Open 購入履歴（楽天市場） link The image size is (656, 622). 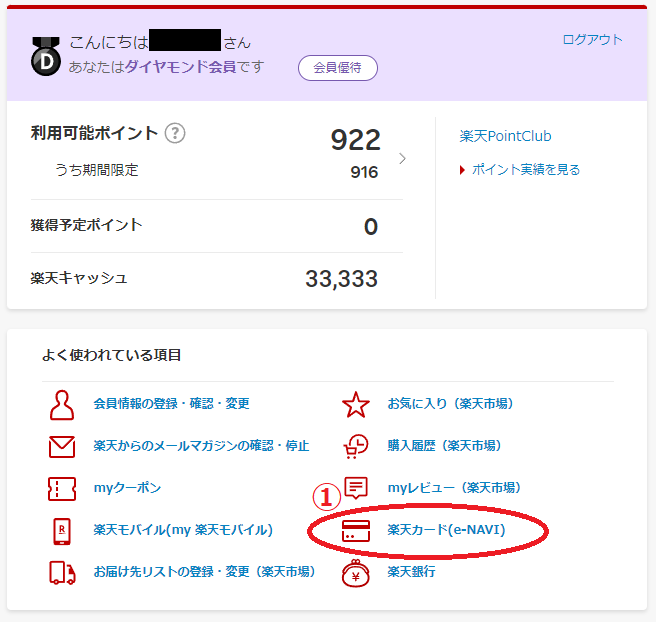pos(444,446)
